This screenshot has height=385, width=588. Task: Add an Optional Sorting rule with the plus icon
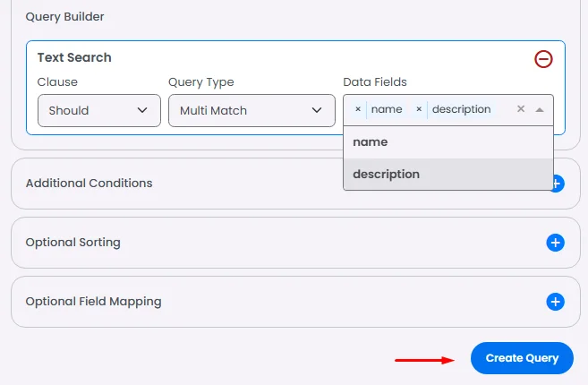click(x=555, y=243)
